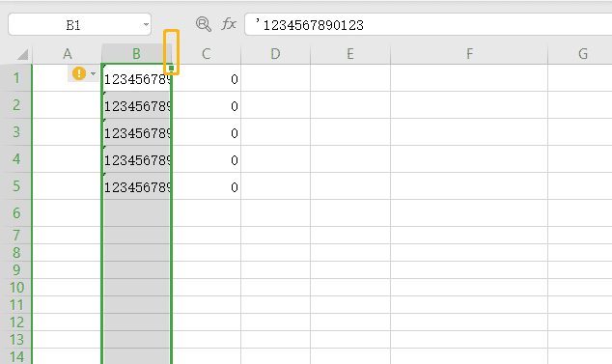Click the magnifier icon beside formula bar
This screenshot has height=364, width=612.
tap(204, 24)
